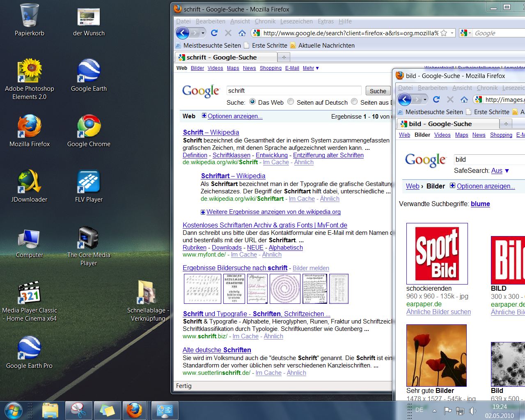Image resolution: width=525 pixels, height=420 pixels.
Task: Open Sticky Notes taskbar button
Action: tap(107, 410)
